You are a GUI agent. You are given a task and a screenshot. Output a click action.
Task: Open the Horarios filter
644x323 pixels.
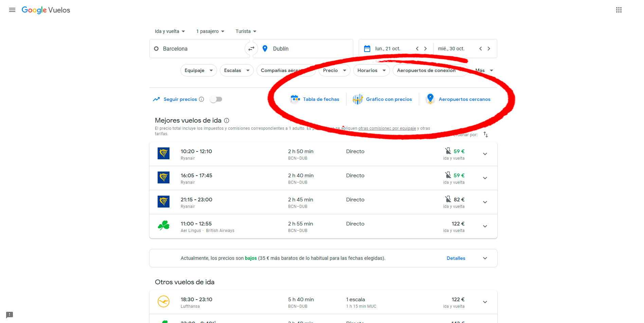pyautogui.click(x=372, y=70)
